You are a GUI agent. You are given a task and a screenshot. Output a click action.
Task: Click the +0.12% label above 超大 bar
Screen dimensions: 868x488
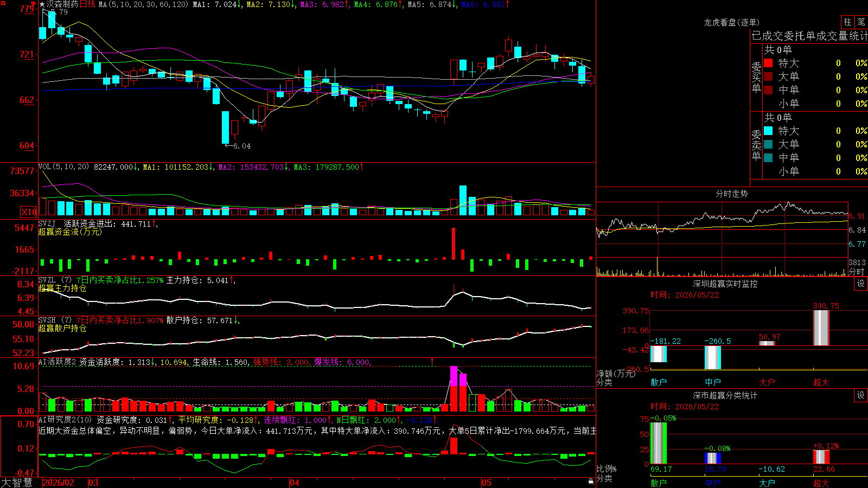(826, 446)
